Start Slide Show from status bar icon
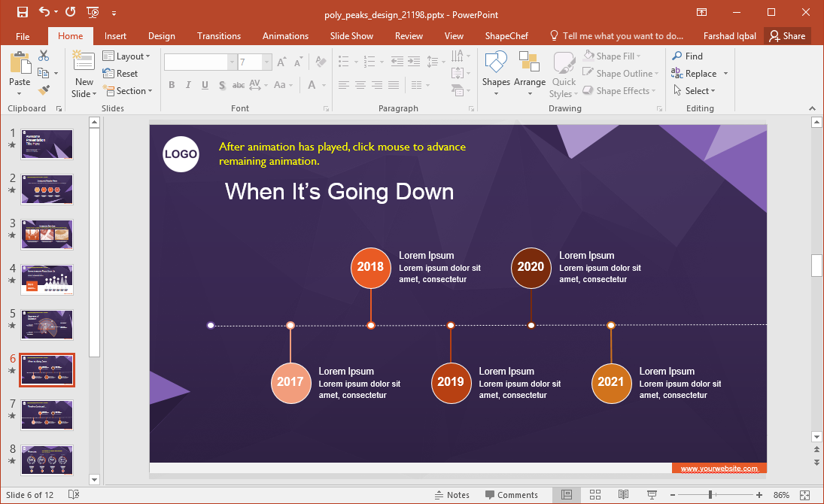Viewport: 824px width, 504px height. pyautogui.click(x=651, y=495)
